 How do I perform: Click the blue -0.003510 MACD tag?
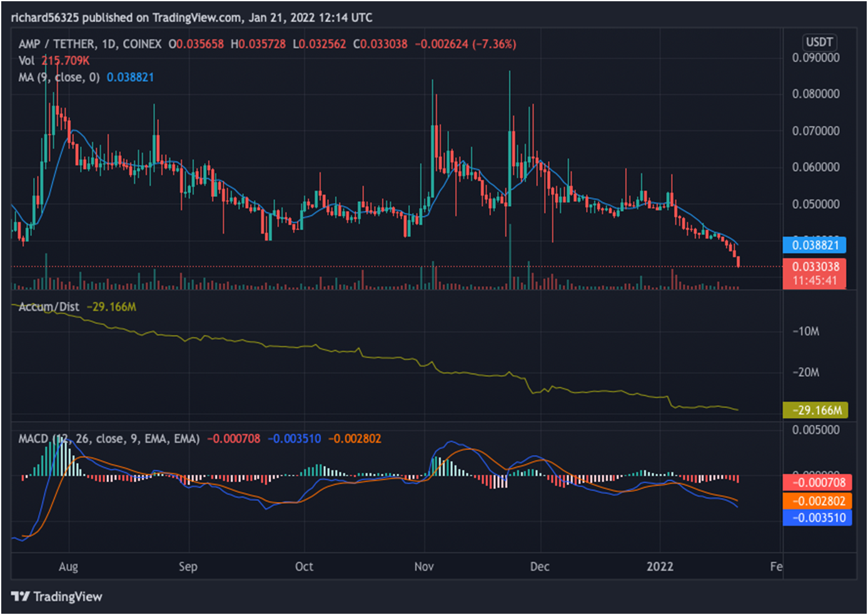817,518
